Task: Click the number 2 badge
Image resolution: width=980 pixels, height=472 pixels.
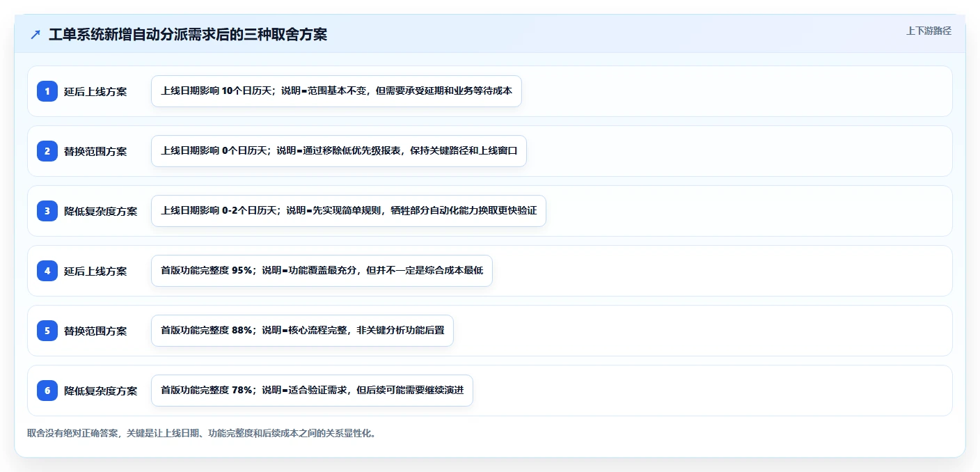Action: [x=47, y=151]
